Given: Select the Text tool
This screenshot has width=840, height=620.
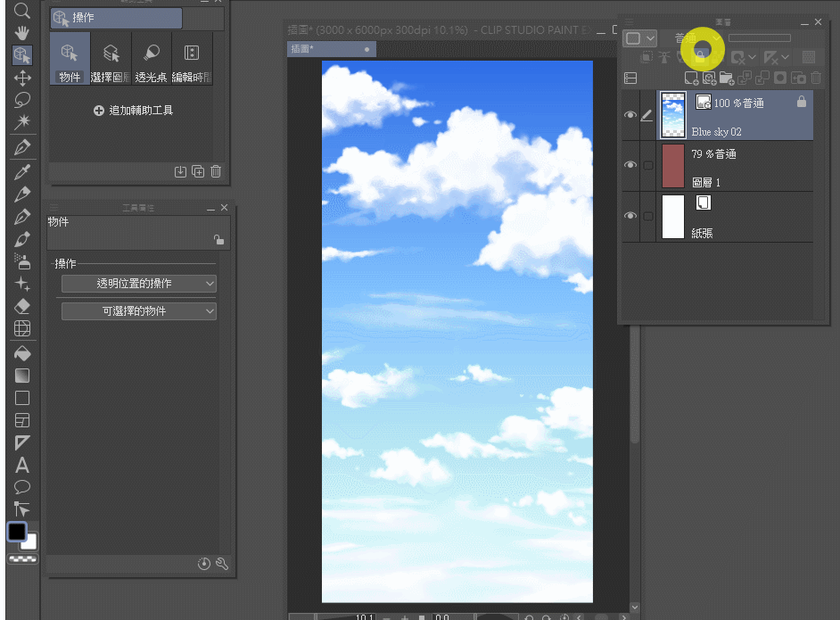Looking at the screenshot, I should click(x=22, y=465).
